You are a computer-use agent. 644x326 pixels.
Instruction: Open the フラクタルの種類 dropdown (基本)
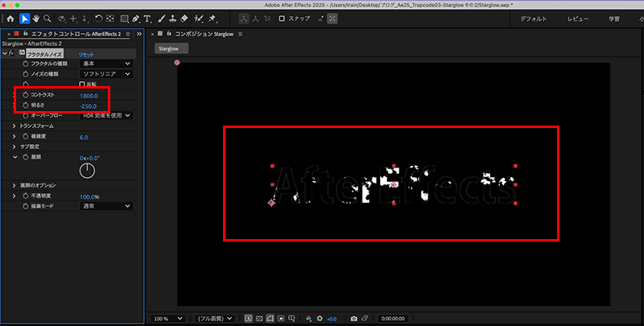[x=106, y=64]
